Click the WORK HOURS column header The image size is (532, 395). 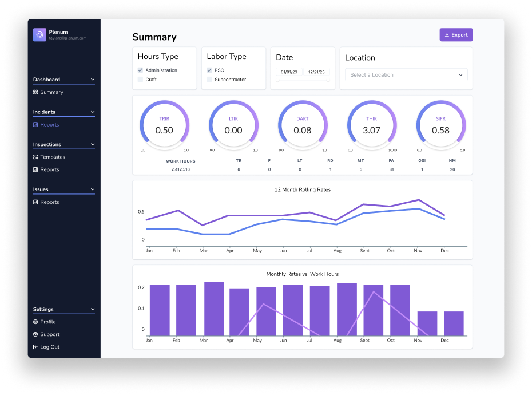tap(181, 161)
